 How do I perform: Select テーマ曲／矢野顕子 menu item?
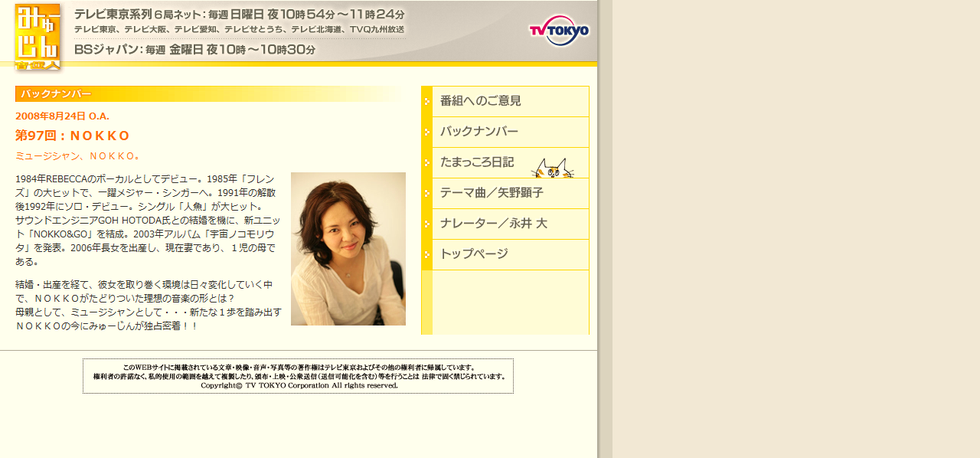click(492, 193)
